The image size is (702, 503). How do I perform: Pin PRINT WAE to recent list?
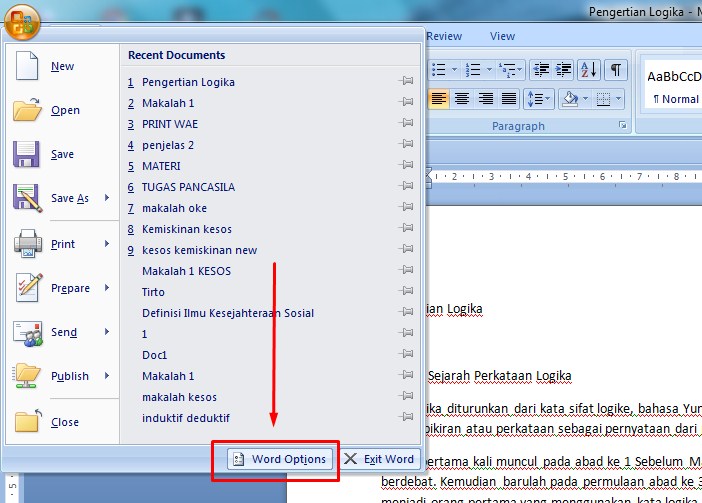[x=407, y=123]
